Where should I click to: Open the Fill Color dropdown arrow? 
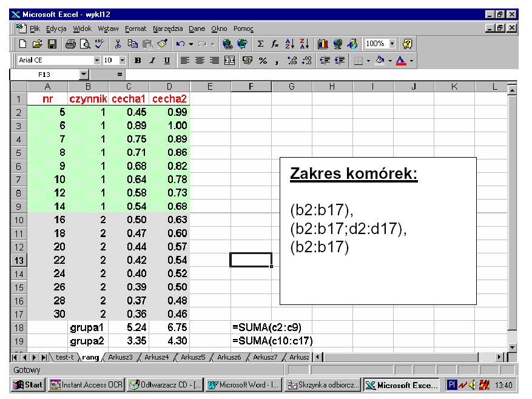390,61
